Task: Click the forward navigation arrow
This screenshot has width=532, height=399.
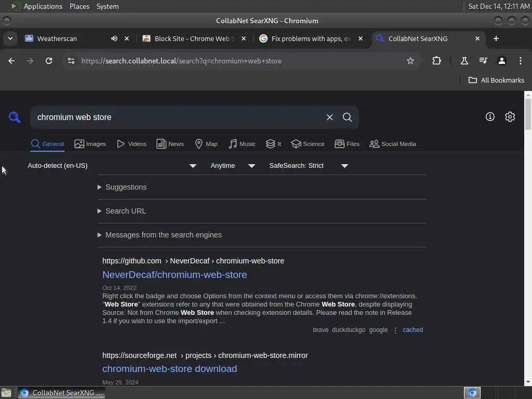Action: click(x=30, y=61)
